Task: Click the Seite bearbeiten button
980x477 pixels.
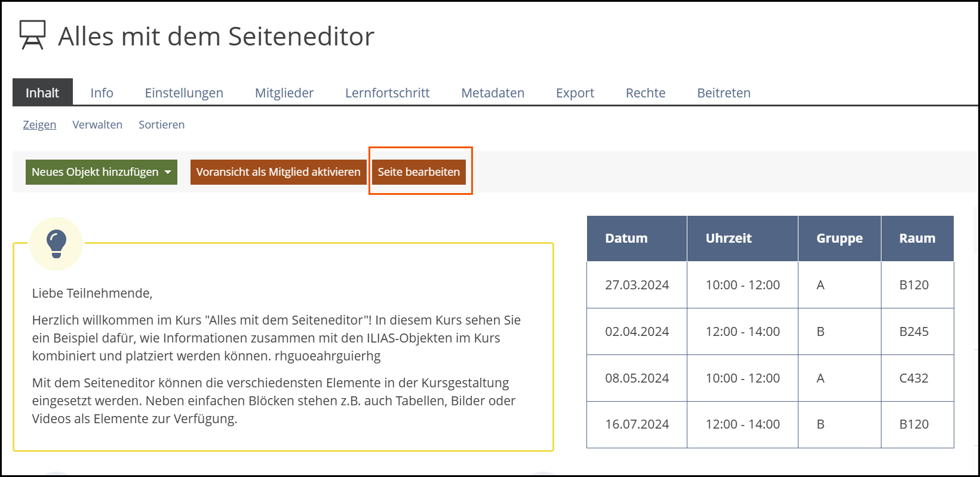Action: (x=419, y=172)
